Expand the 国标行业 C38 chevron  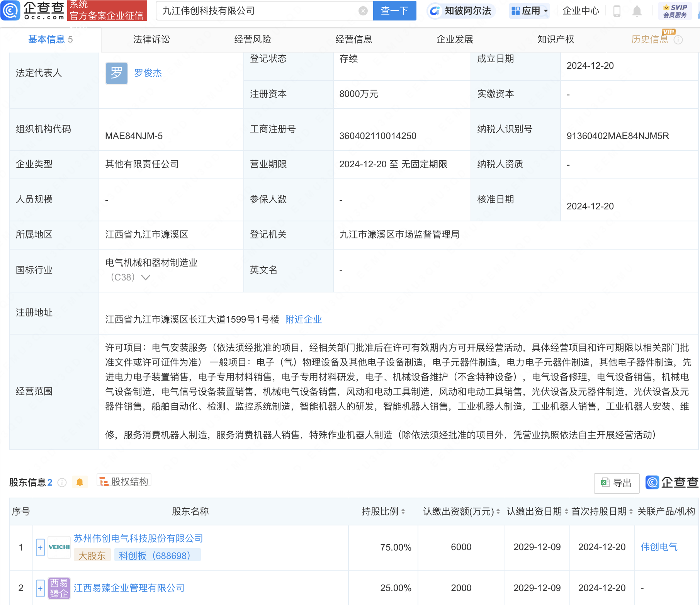tap(146, 277)
